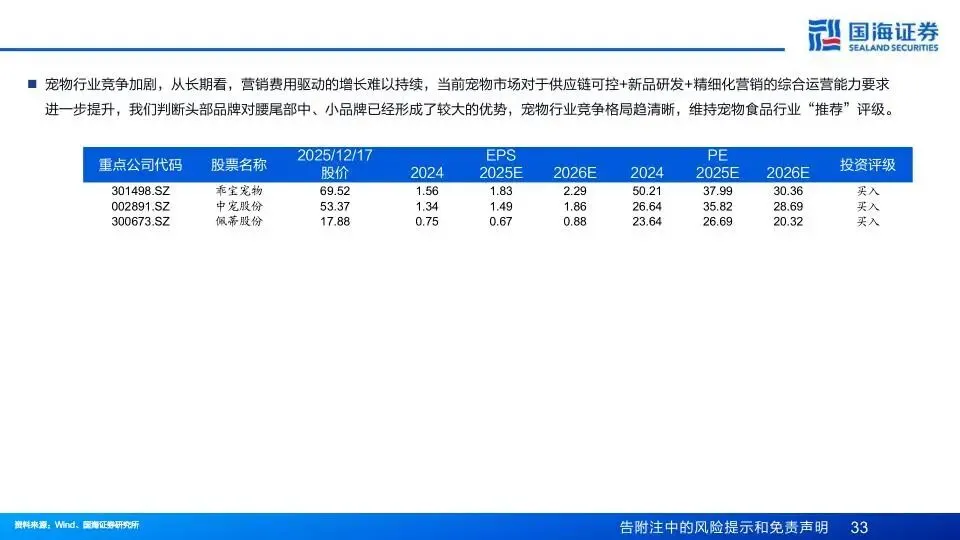This screenshot has height=540, width=960.
Task: Click the 买入 rating in the 300673.SZ row
Action: [868, 222]
